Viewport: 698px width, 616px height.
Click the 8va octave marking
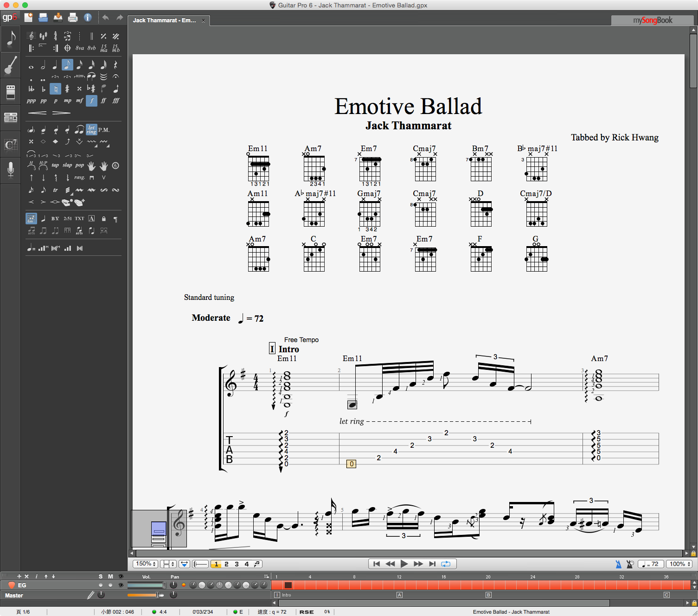coord(80,48)
